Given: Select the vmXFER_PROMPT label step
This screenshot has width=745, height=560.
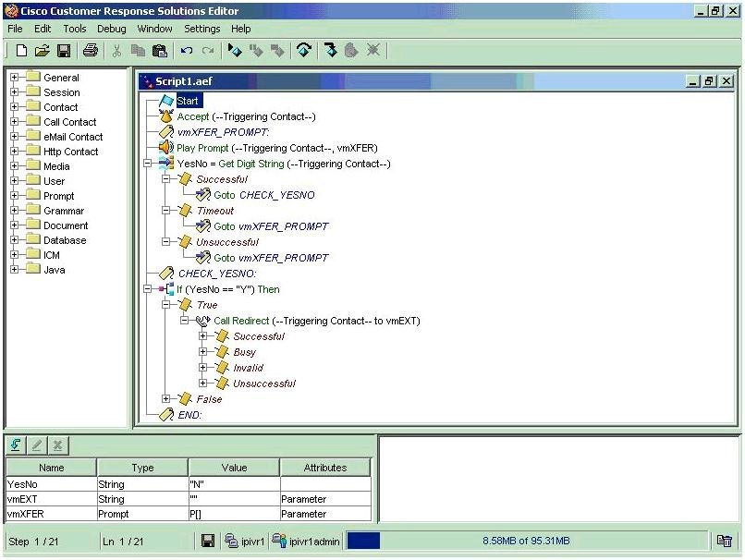Looking at the screenshot, I should pyautogui.click(x=223, y=132).
